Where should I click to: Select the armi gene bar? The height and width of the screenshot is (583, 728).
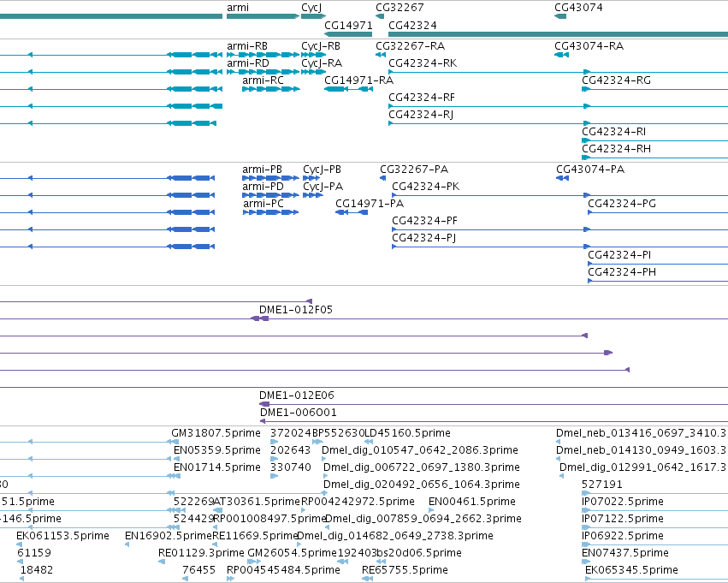coord(263,16)
